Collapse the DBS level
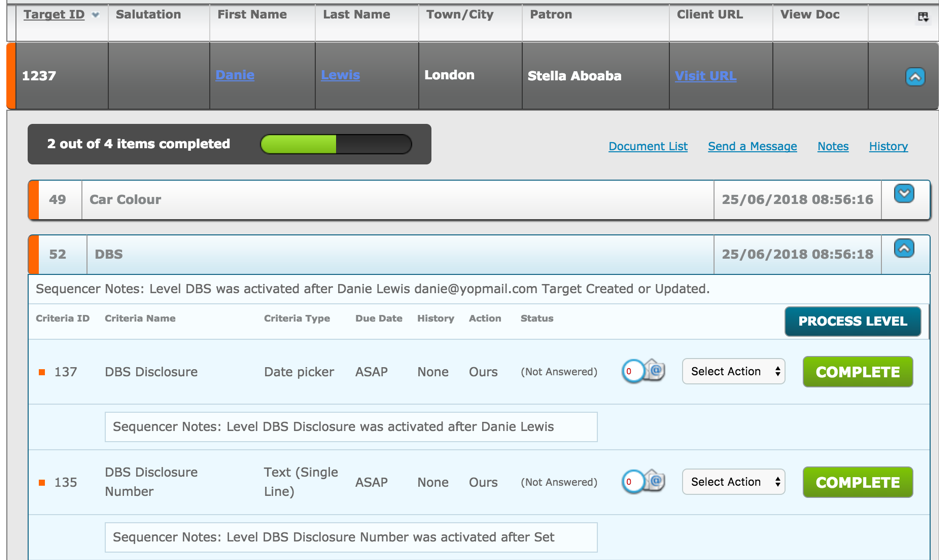939x560 pixels. [904, 248]
